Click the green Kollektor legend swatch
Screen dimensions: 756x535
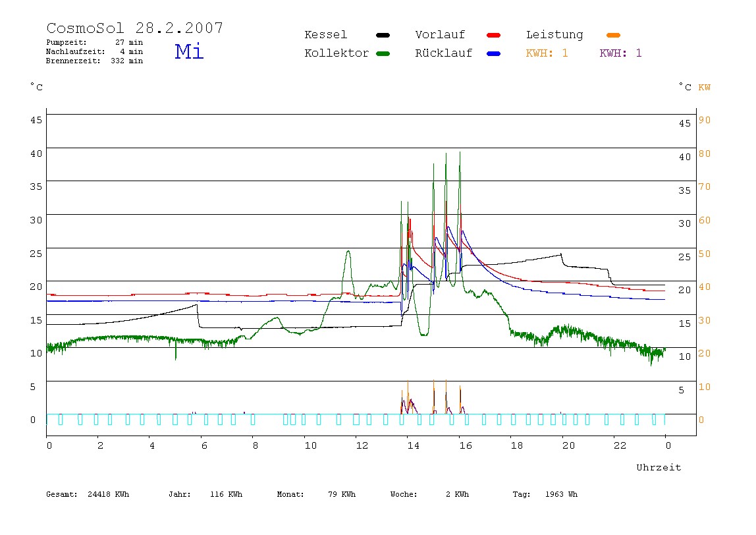pos(383,53)
